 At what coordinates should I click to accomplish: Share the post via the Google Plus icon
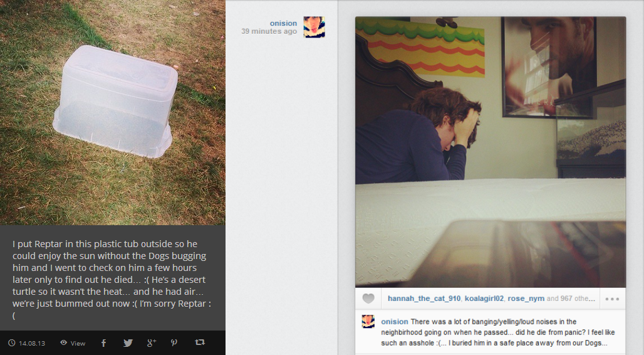(152, 342)
